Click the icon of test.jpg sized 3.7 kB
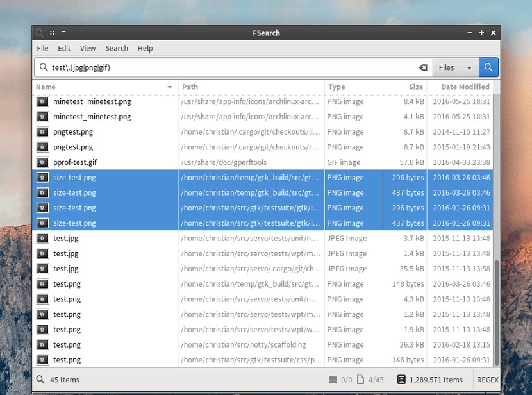This screenshot has height=395, width=532. [x=42, y=239]
